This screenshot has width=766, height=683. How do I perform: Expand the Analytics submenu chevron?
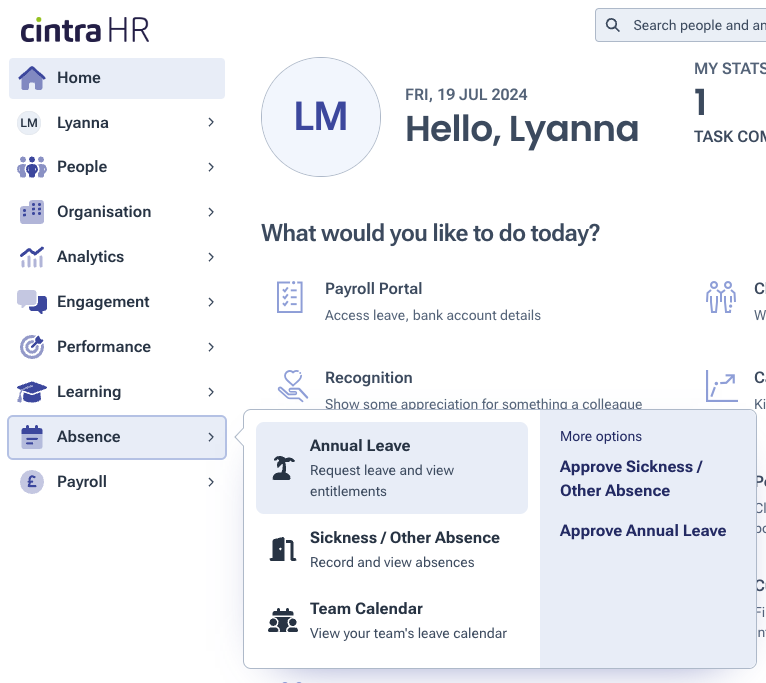[x=211, y=257]
